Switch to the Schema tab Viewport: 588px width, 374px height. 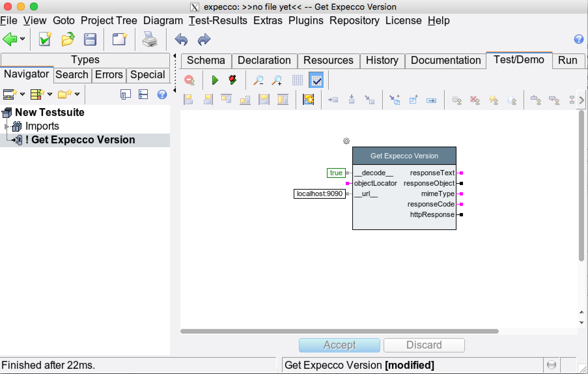[x=206, y=61]
